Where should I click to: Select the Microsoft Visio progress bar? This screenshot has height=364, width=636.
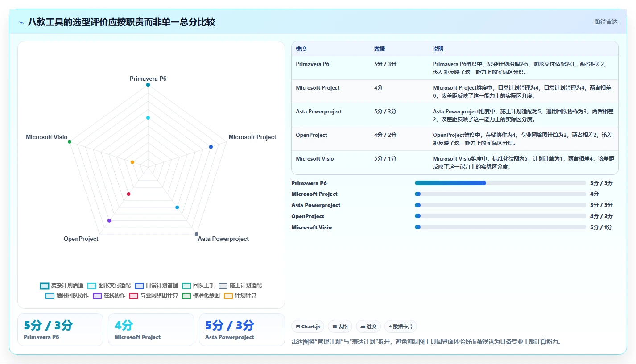[500, 227]
